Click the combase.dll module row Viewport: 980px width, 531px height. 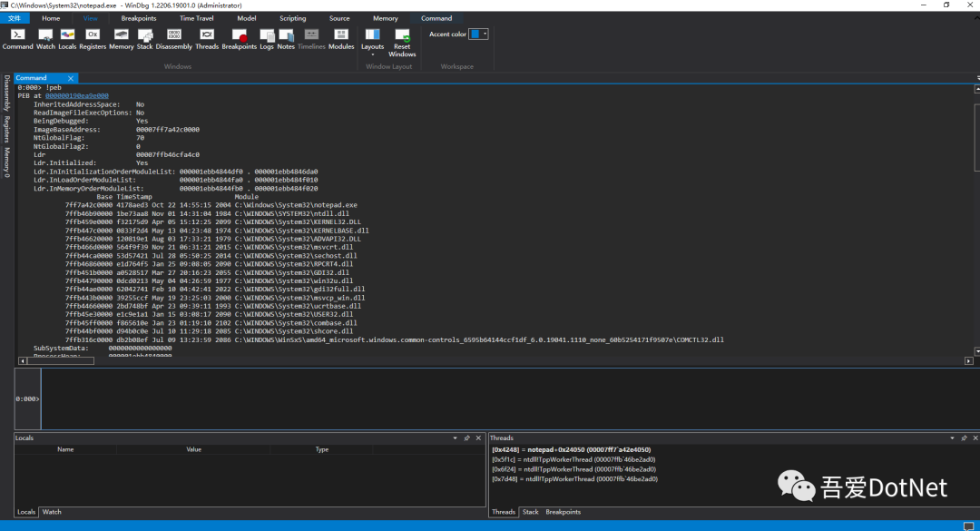pyautogui.click(x=211, y=323)
